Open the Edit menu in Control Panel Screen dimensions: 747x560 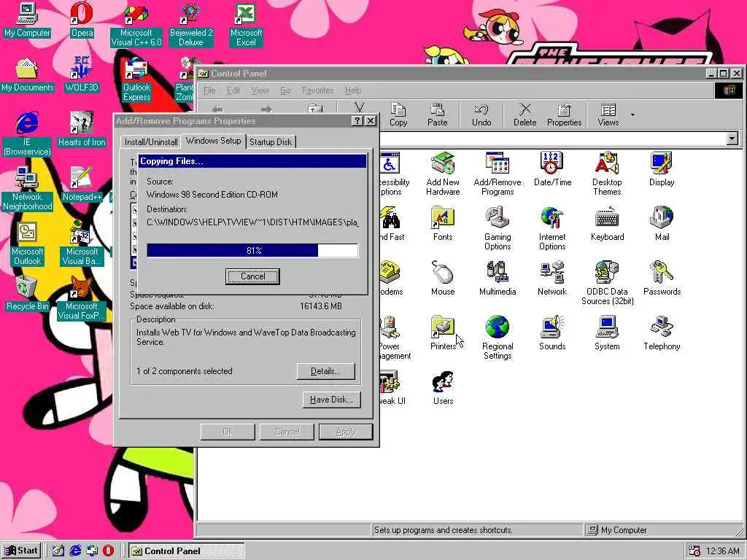[233, 90]
